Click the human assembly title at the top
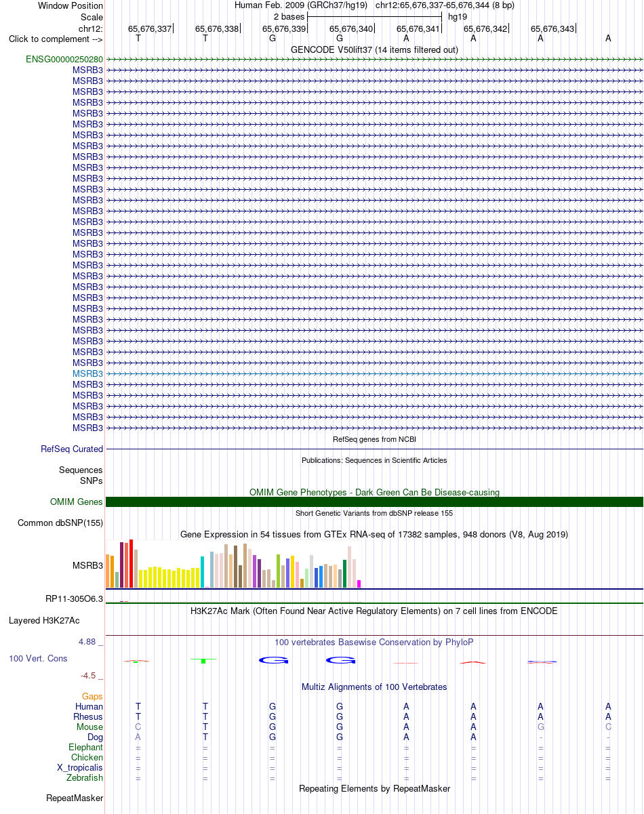 tap(374, 5)
